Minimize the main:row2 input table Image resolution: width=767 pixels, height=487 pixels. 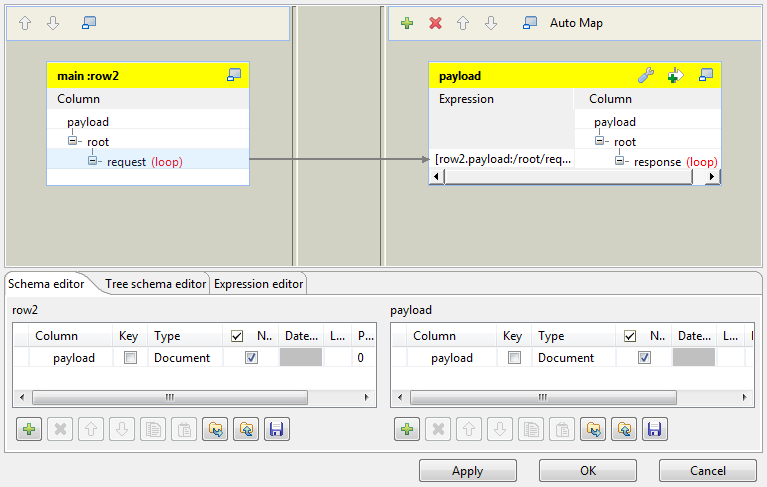pyautogui.click(x=234, y=74)
